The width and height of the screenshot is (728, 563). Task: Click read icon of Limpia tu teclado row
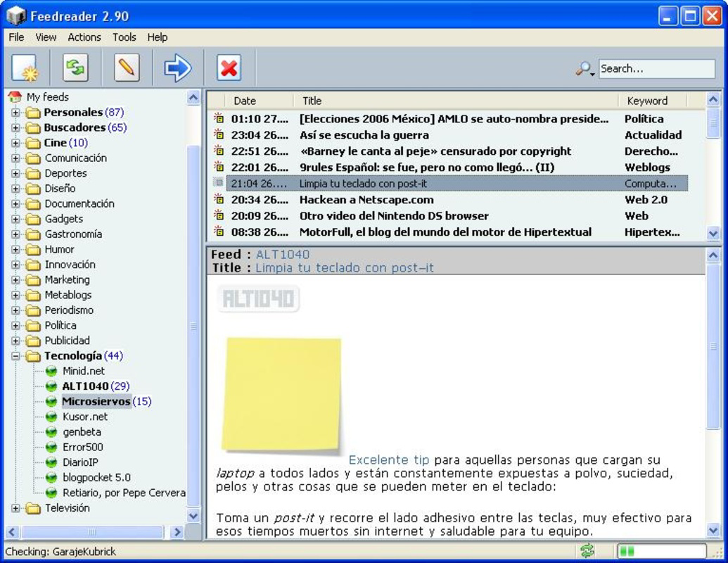[218, 183]
